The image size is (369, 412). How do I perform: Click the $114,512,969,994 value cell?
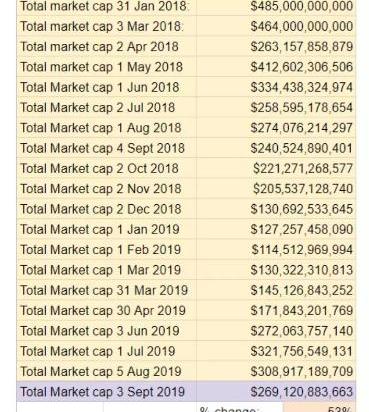[276, 250]
